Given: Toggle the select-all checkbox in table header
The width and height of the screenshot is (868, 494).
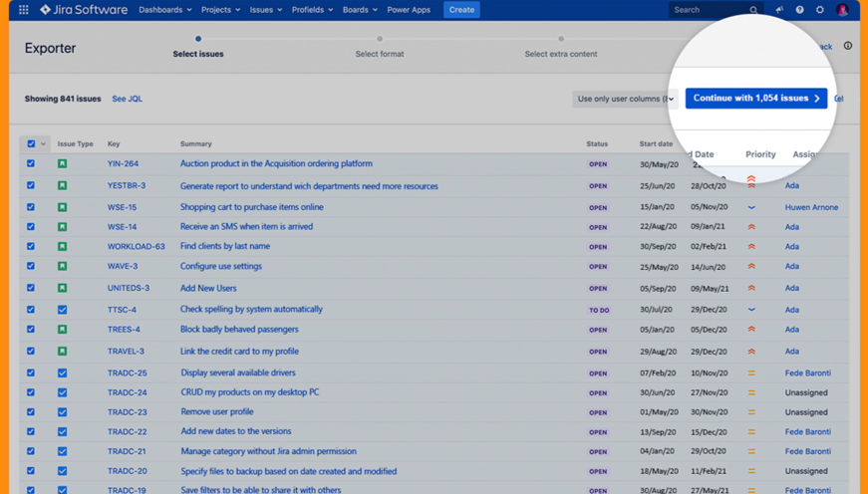Looking at the screenshot, I should [x=31, y=144].
